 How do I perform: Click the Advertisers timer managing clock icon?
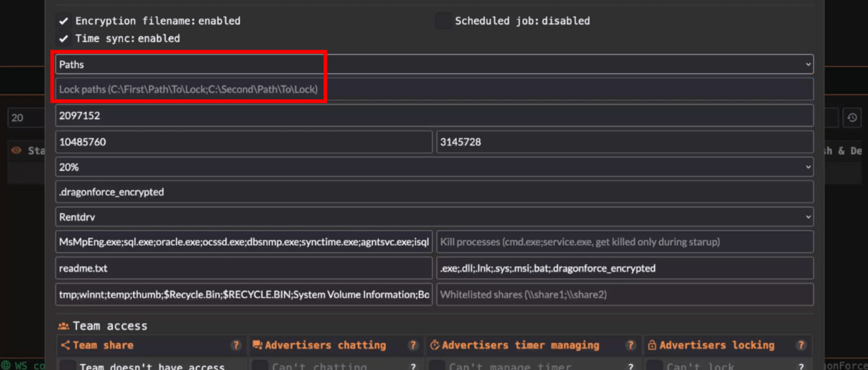coord(435,346)
